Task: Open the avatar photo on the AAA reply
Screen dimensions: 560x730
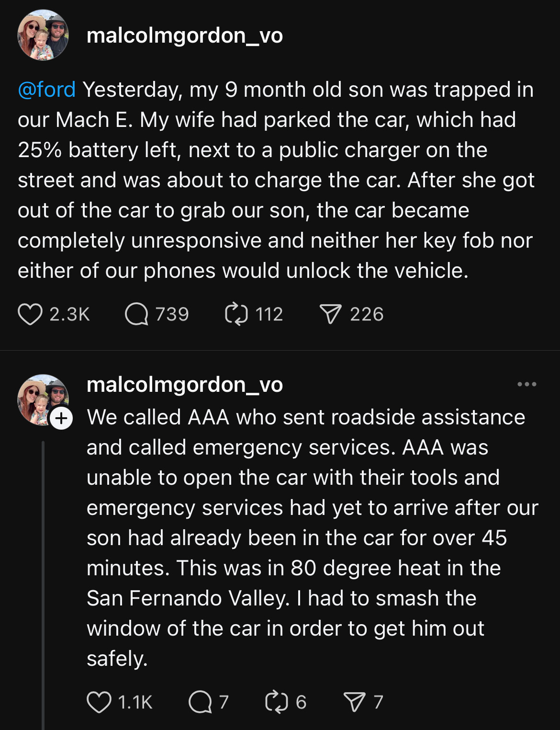Action: click(x=43, y=400)
